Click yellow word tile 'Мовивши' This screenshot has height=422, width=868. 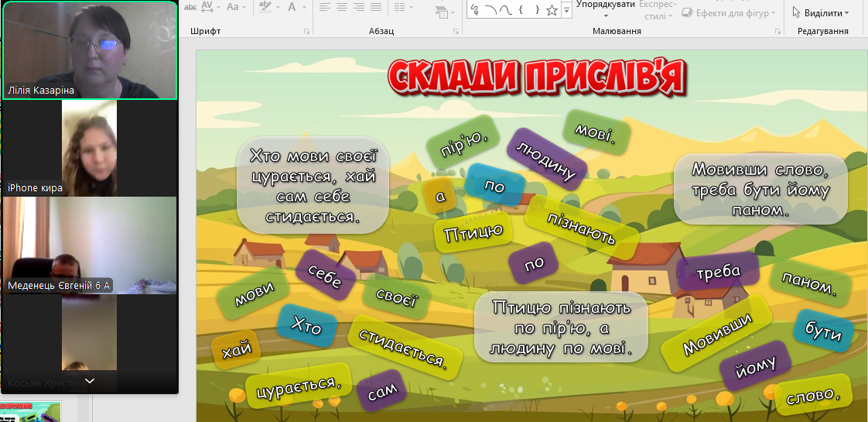pos(717,334)
